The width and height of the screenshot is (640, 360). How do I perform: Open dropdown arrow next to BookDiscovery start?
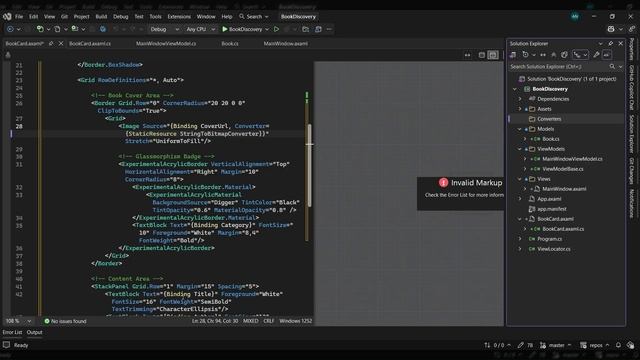point(267,29)
